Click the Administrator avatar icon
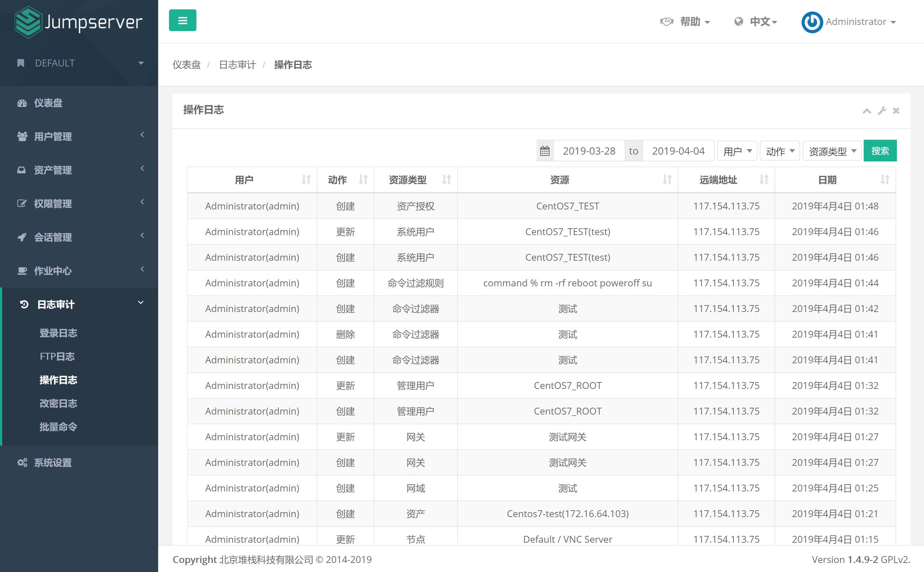The image size is (924, 572). (812, 22)
